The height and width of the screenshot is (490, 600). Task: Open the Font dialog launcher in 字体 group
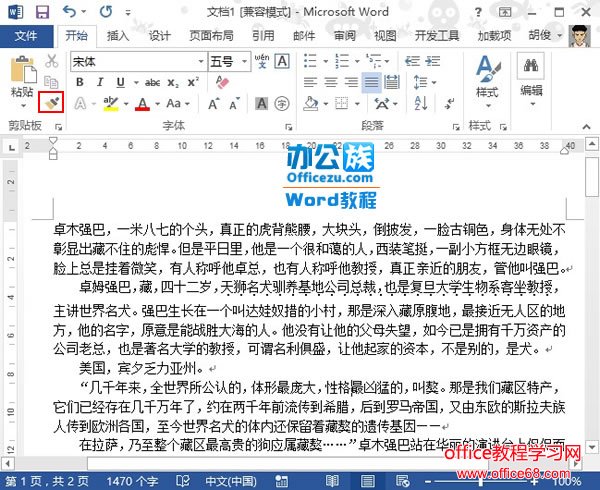click(289, 127)
